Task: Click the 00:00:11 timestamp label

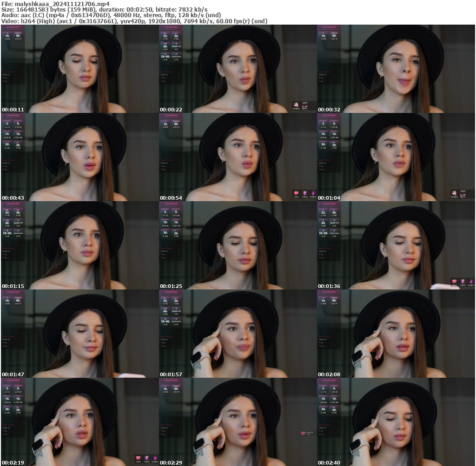Action: coord(14,110)
